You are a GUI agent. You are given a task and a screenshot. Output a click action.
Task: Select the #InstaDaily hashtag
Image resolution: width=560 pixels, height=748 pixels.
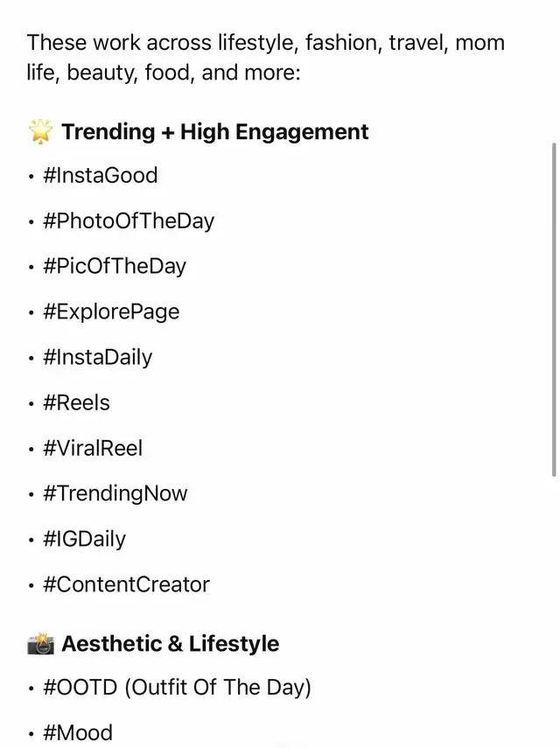[97, 357]
